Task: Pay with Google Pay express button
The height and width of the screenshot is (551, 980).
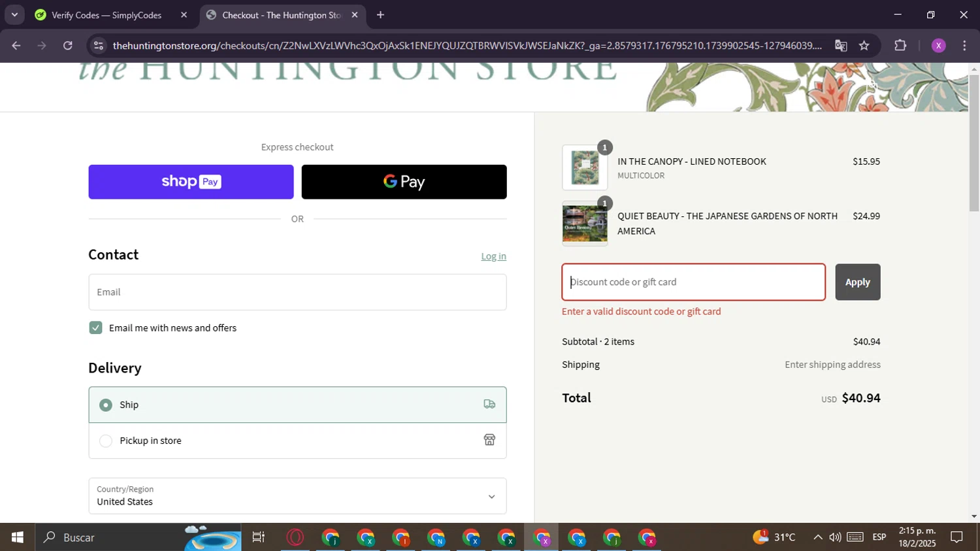Action: (404, 182)
